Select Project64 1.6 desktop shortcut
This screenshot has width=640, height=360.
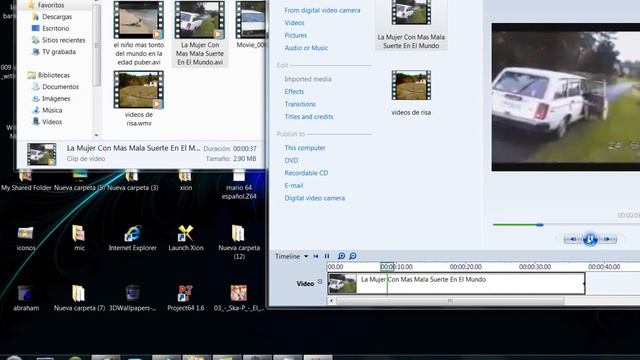(186, 298)
